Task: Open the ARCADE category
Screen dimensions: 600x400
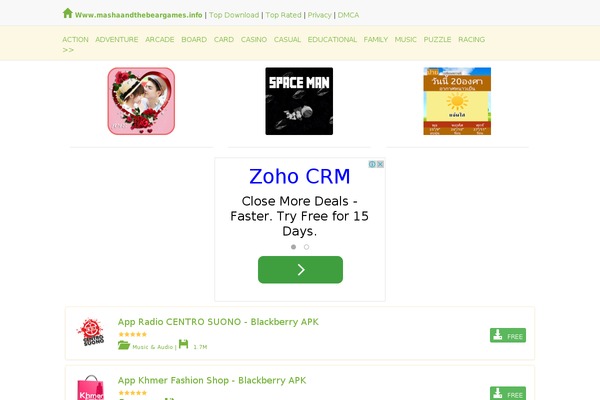Action: pos(160,39)
